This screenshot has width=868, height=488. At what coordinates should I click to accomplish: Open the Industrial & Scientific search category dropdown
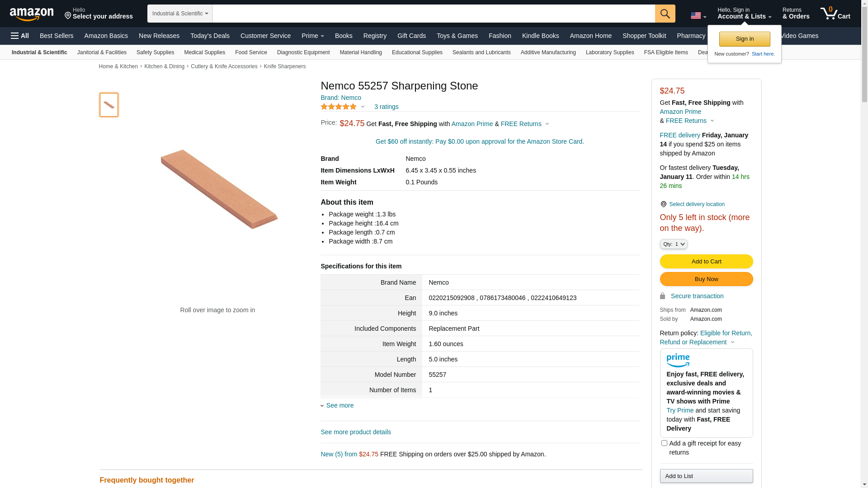179,14
